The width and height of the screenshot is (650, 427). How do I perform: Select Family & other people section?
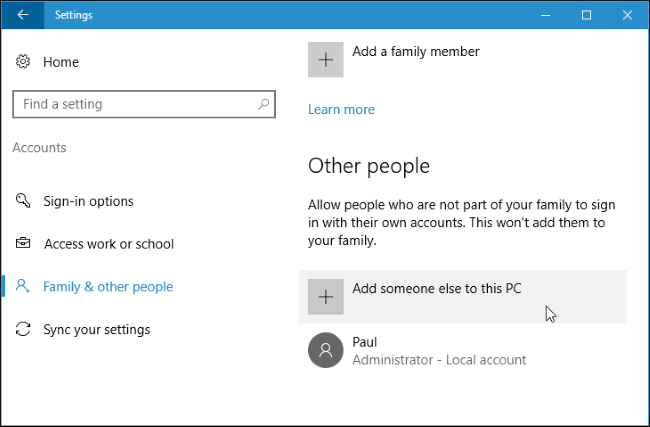click(108, 287)
